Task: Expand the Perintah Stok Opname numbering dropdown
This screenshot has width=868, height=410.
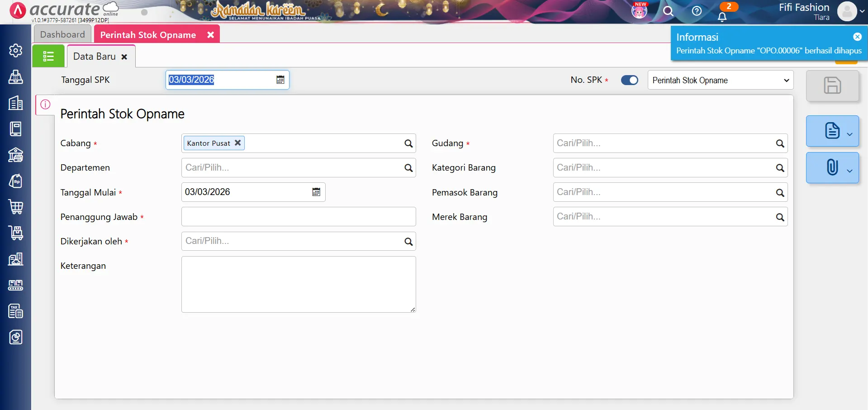Action: pyautogui.click(x=720, y=80)
